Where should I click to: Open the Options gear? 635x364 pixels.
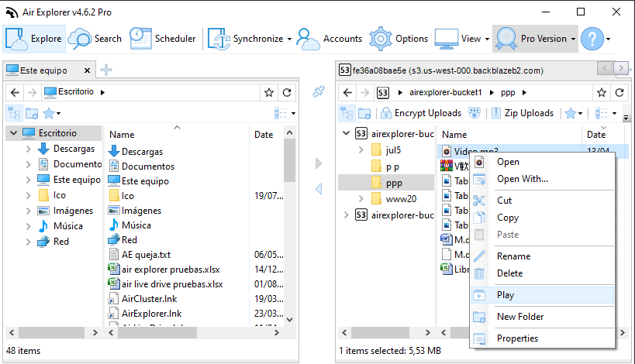point(399,39)
